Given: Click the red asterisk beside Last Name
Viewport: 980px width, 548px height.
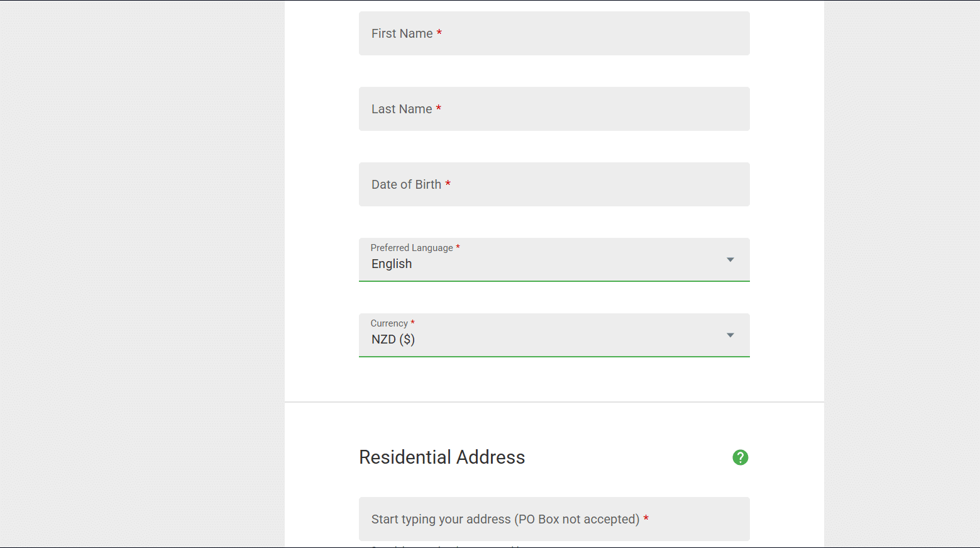Looking at the screenshot, I should pyautogui.click(x=439, y=108).
